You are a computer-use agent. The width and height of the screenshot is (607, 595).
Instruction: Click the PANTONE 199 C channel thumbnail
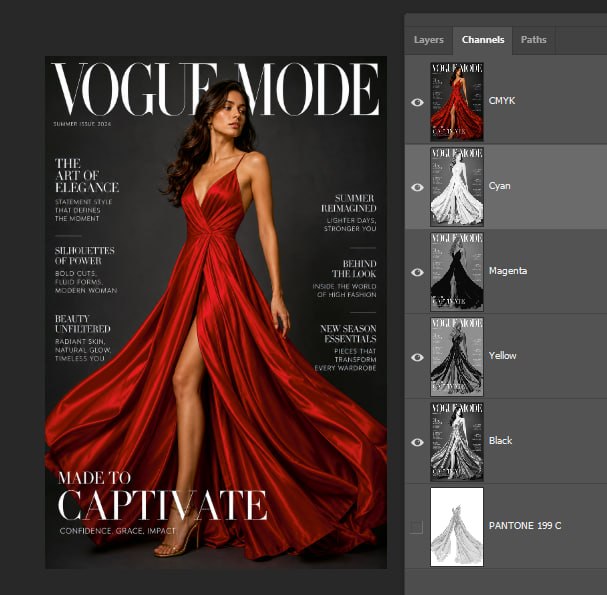(457, 527)
